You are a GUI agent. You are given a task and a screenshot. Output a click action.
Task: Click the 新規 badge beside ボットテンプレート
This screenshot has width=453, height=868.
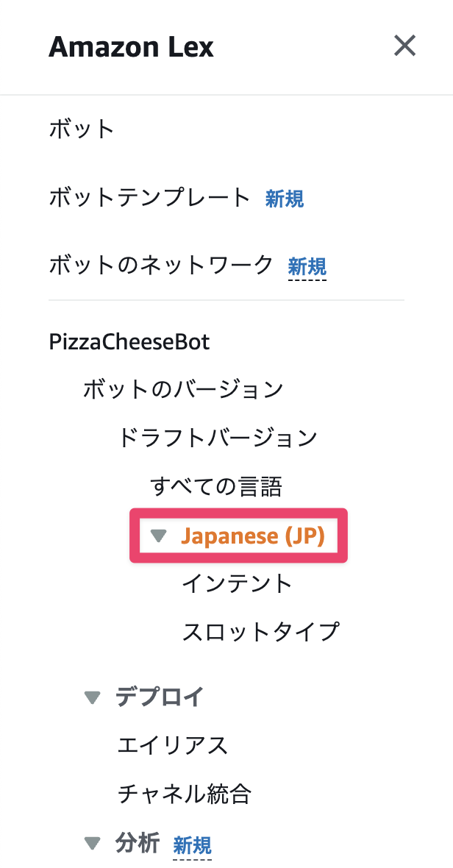tap(285, 199)
